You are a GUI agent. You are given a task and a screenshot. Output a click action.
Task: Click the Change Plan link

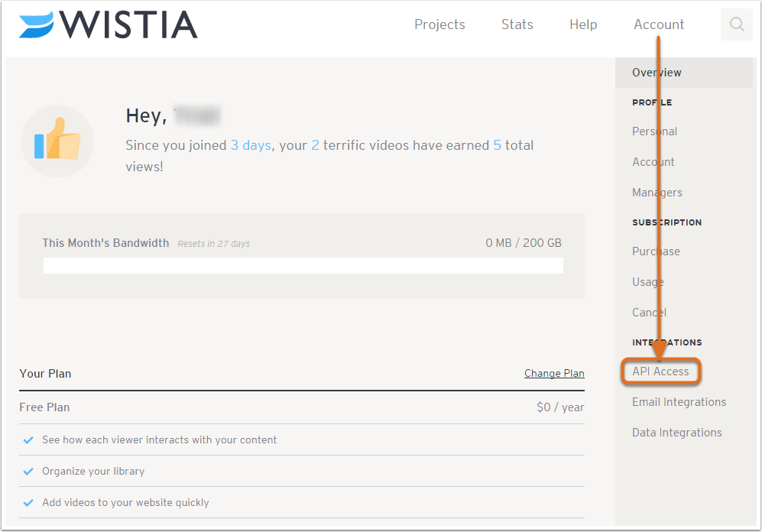coord(554,373)
